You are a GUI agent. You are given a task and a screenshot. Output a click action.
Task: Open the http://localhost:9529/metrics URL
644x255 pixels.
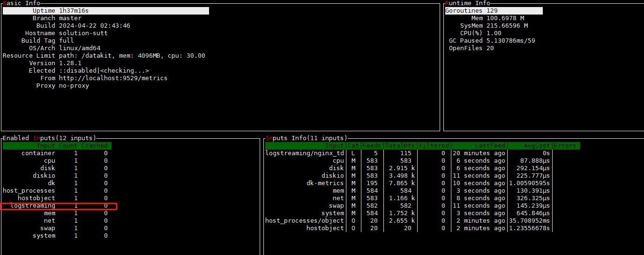coord(113,78)
